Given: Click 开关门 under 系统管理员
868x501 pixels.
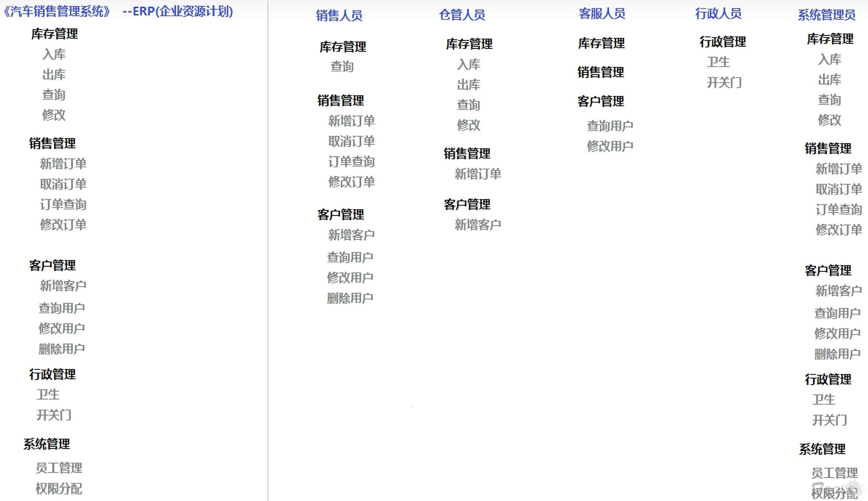Looking at the screenshot, I should pyautogui.click(x=830, y=420).
